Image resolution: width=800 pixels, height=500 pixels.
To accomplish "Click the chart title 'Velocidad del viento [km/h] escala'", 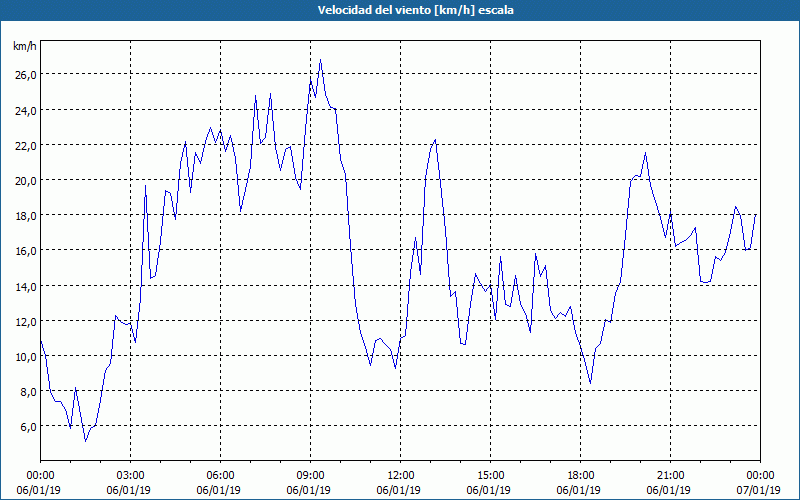I will click(x=415, y=10).
